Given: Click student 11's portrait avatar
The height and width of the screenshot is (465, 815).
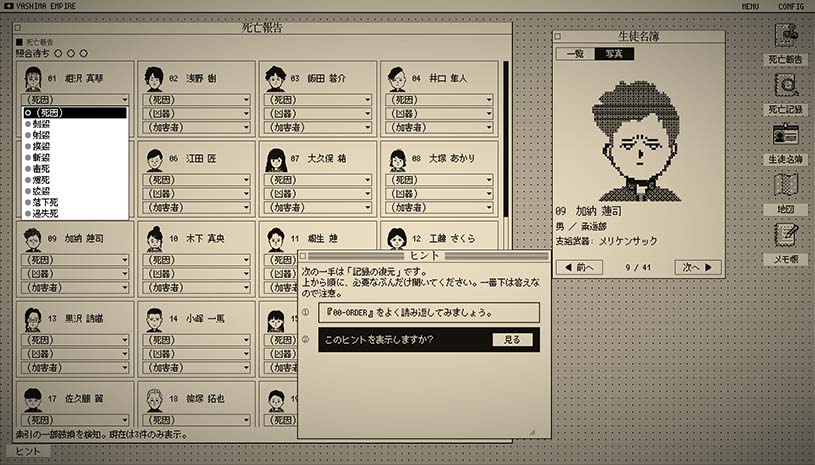Looking at the screenshot, I should click(275, 240).
